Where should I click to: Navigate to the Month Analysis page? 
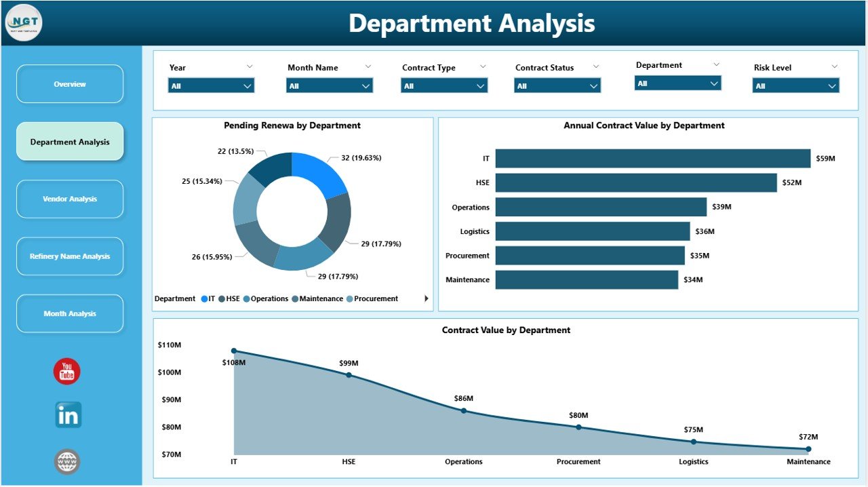coord(70,313)
